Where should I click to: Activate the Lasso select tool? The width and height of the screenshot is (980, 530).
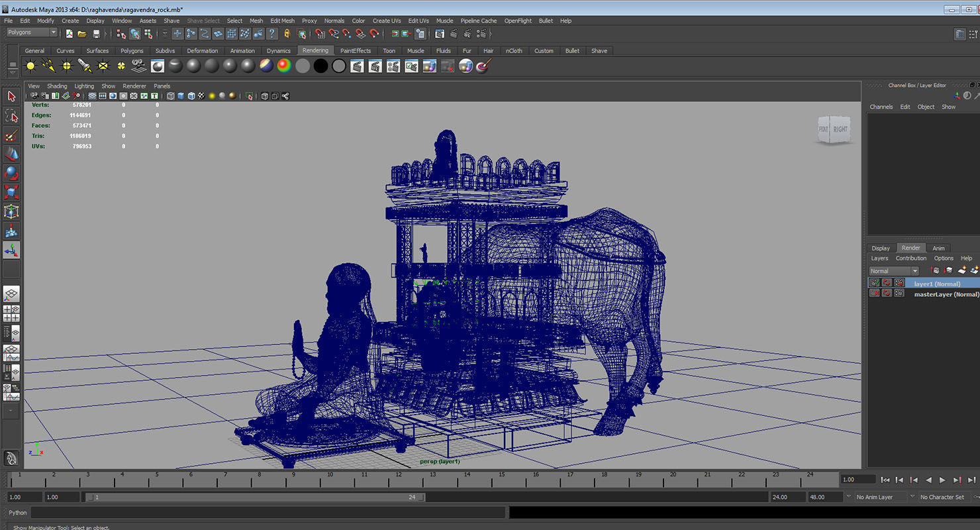[x=11, y=116]
